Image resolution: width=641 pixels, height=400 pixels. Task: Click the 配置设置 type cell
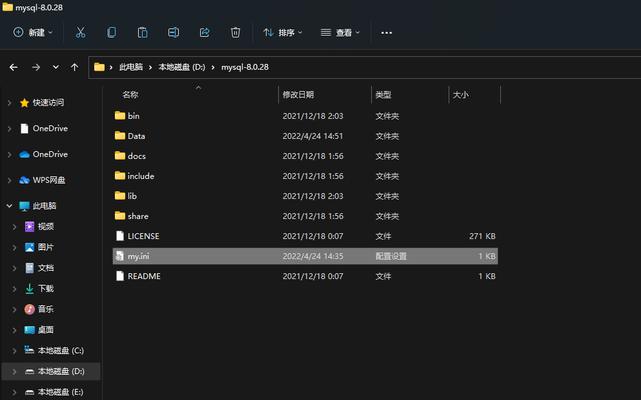(391, 256)
